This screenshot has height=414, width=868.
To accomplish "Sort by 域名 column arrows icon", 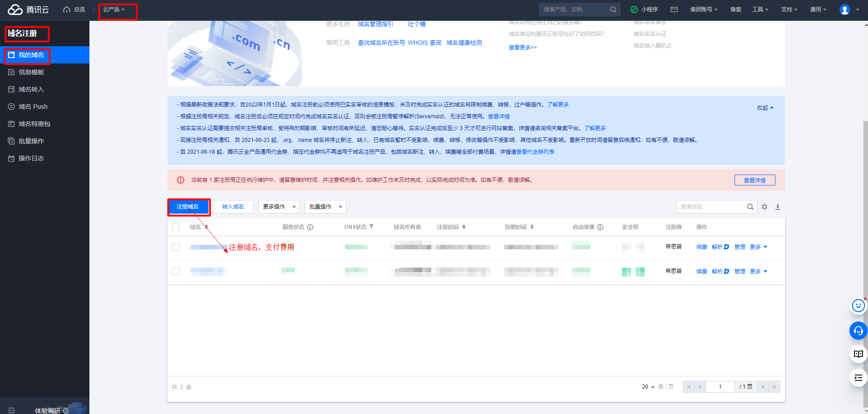I will (x=206, y=227).
